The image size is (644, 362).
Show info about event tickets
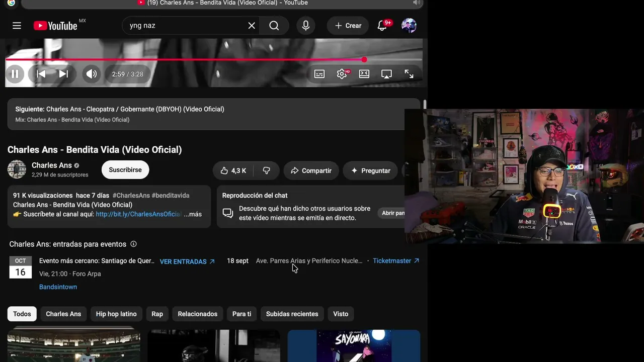(x=133, y=244)
